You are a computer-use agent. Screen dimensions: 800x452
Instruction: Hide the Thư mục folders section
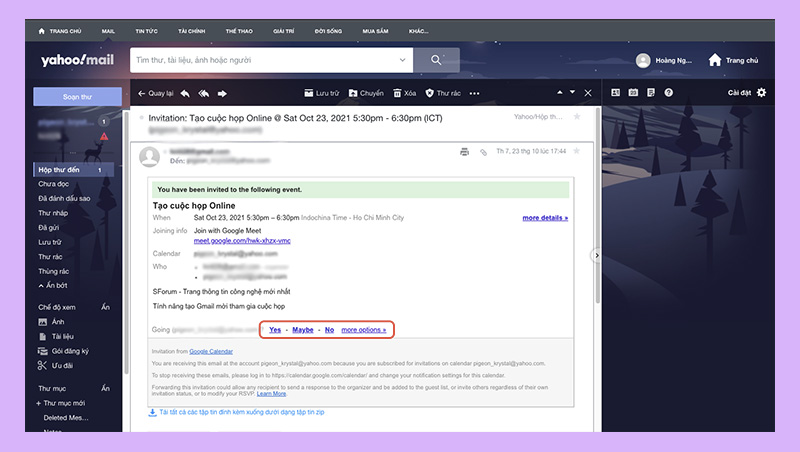click(x=105, y=388)
